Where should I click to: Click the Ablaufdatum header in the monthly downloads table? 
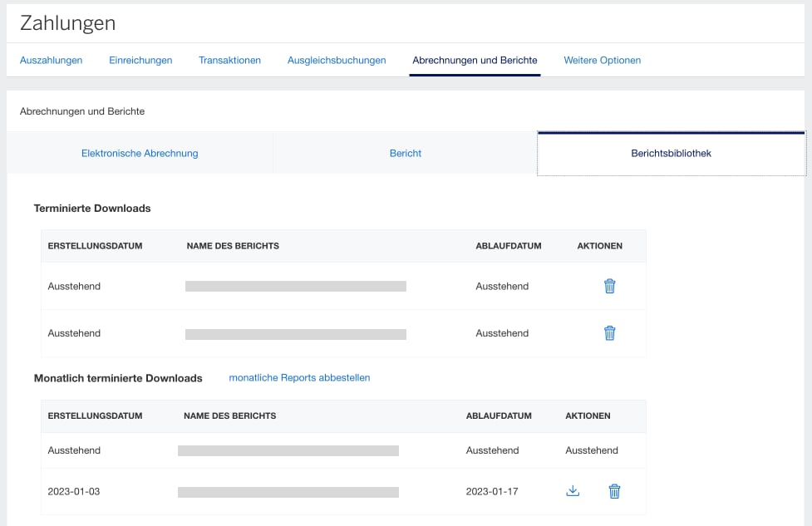499,415
